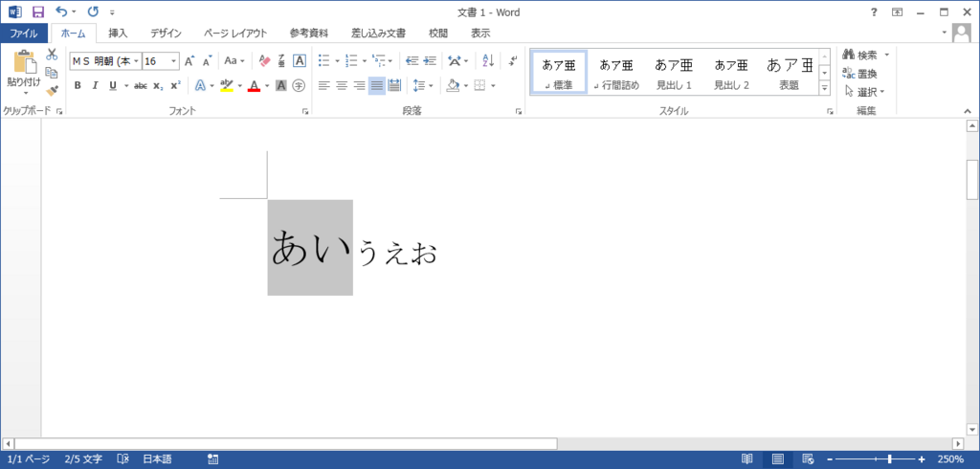Apply the enclosed character border icon
The height and width of the screenshot is (469, 980).
tap(300, 60)
